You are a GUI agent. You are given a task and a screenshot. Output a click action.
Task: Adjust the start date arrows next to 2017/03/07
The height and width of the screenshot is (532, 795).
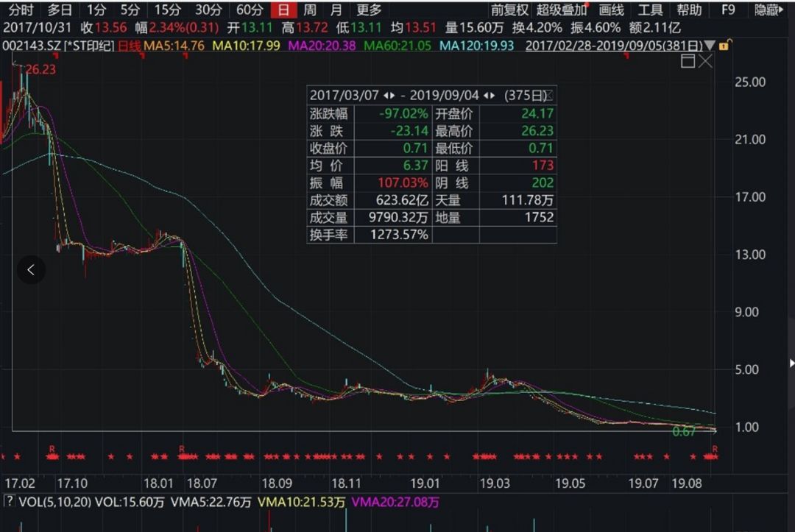click(389, 95)
